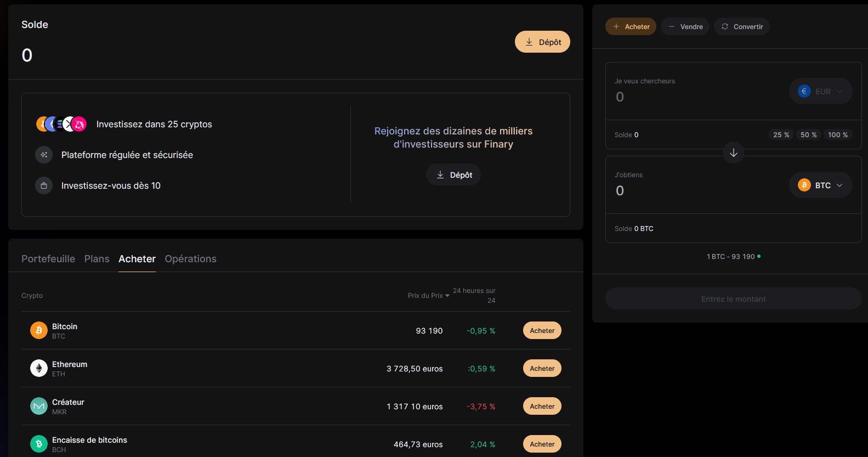Click the Entrez le montant button
The image size is (868, 457).
734,298
